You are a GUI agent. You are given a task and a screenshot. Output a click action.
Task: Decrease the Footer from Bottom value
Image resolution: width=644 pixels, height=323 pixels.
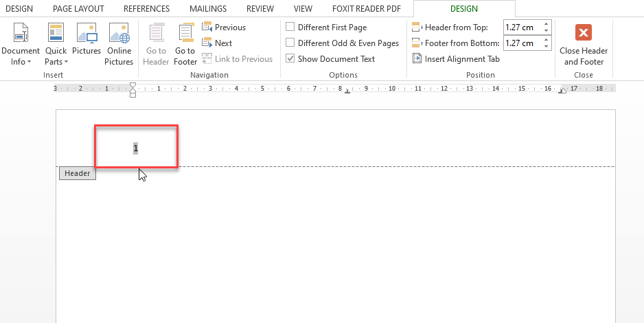[547, 46]
